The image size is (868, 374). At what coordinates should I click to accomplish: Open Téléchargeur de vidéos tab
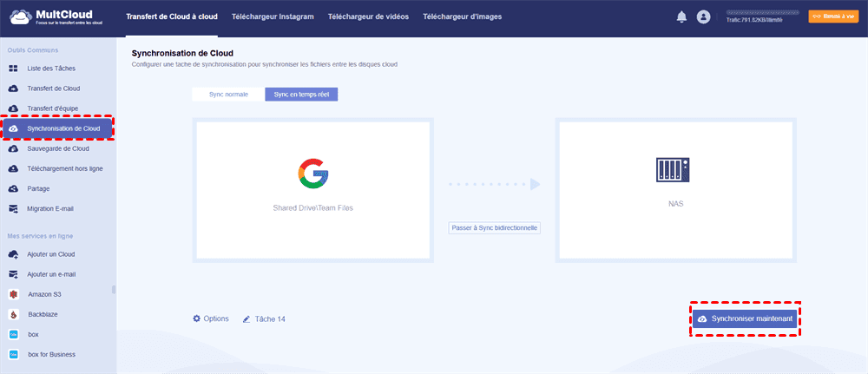[368, 16]
